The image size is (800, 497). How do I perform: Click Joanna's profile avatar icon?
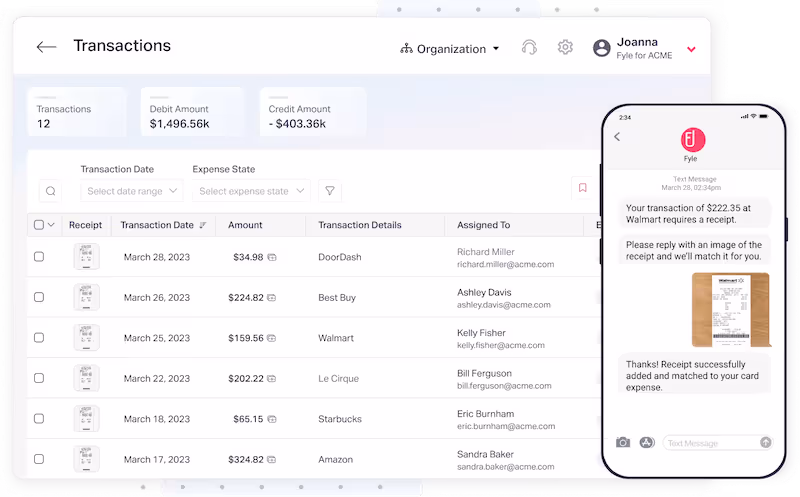click(x=602, y=48)
